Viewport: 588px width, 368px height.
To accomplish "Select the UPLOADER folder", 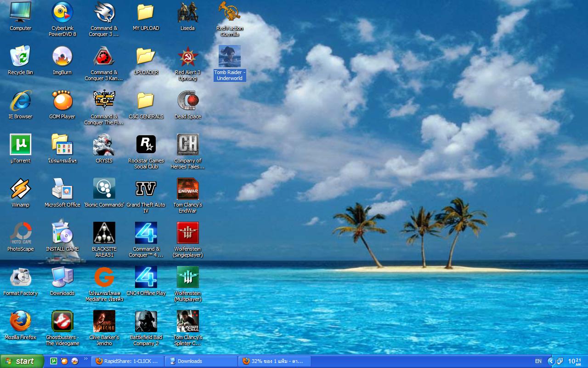I will click(x=146, y=57).
